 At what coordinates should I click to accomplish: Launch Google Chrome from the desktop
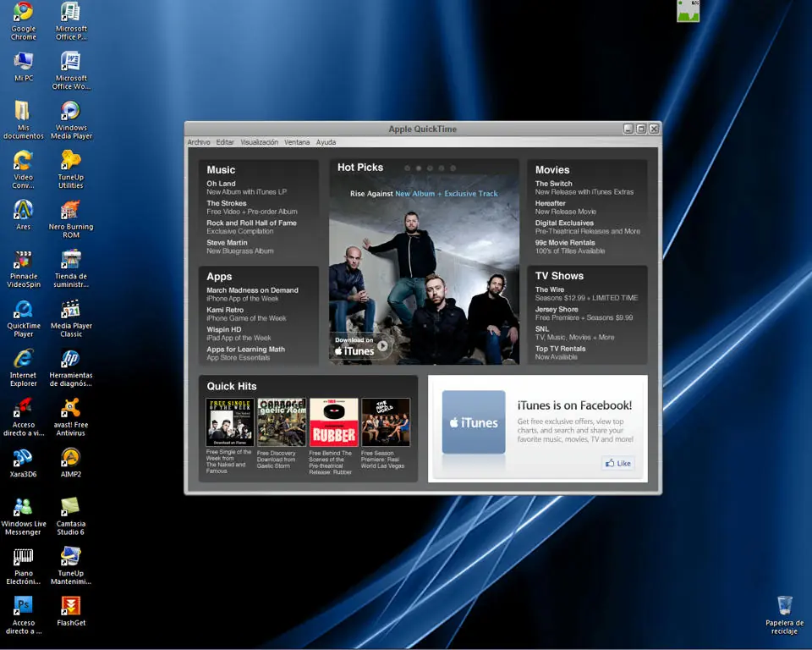point(24,21)
